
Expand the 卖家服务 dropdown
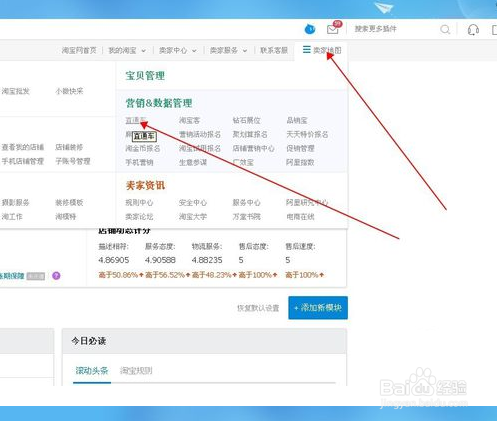click(x=228, y=51)
